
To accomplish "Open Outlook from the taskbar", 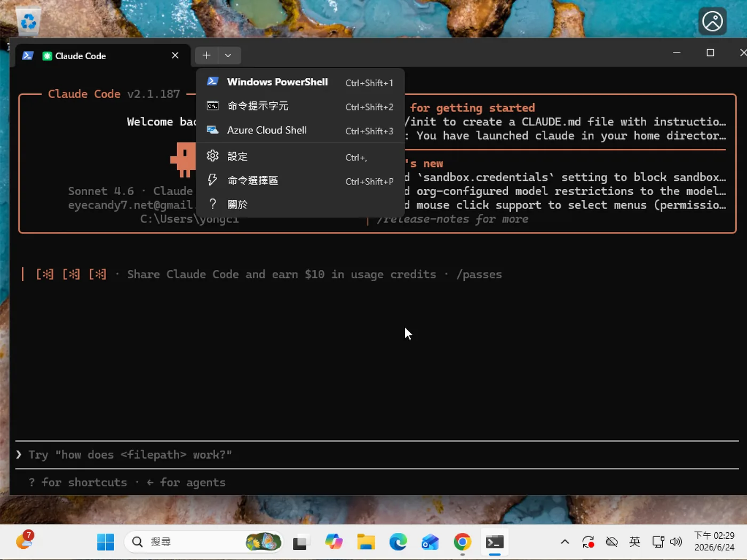I will point(430,542).
